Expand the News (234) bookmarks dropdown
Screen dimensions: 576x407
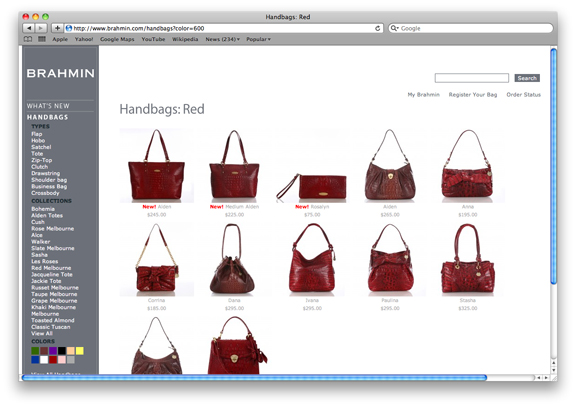[x=222, y=39]
